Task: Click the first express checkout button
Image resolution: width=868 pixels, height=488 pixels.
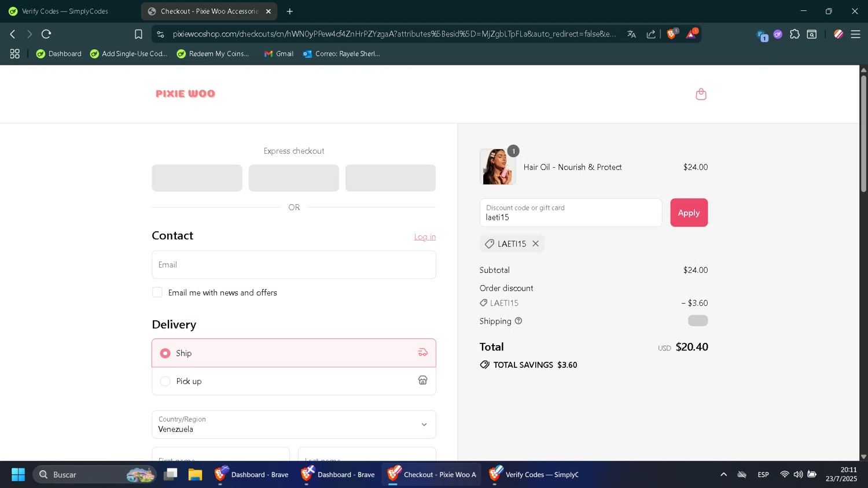Action: (197, 178)
